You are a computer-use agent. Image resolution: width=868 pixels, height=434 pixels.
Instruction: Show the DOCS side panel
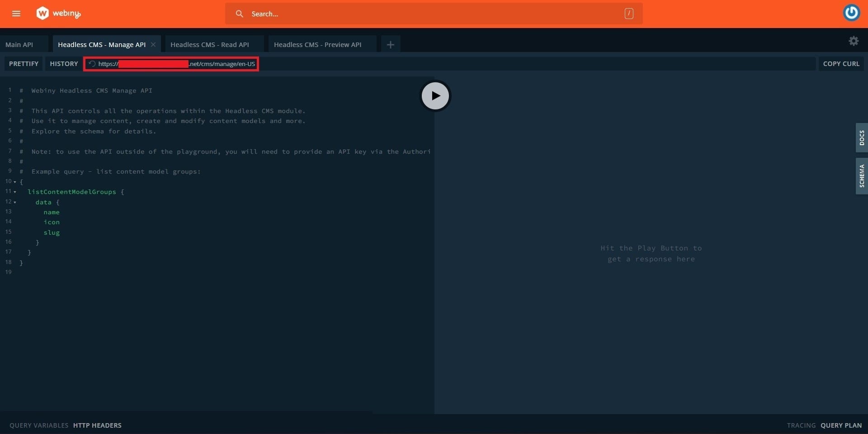coord(862,138)
